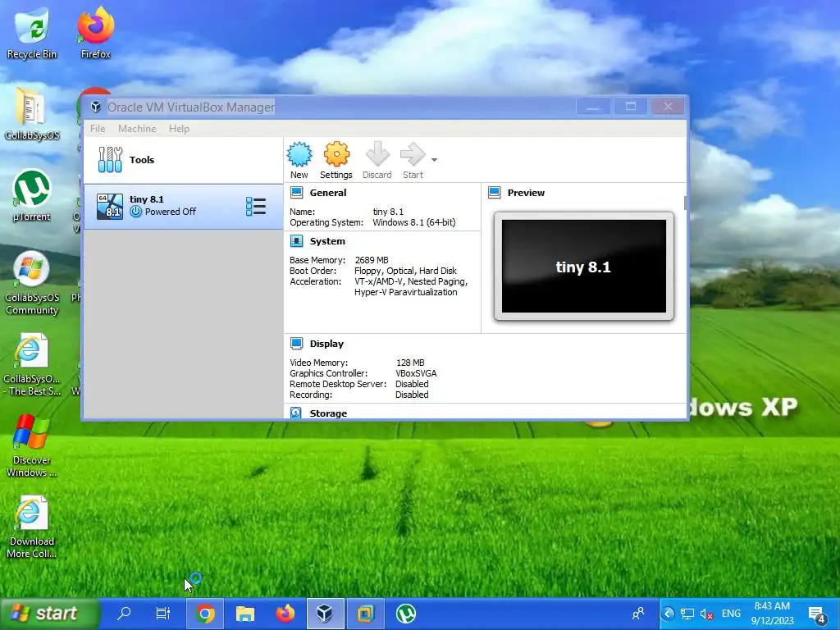
Task: Click the Boot Order value text
Action: click(405, 271)
